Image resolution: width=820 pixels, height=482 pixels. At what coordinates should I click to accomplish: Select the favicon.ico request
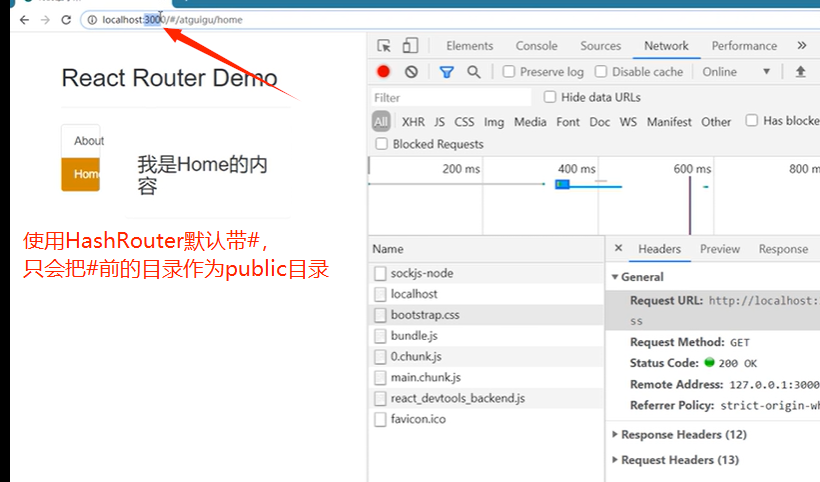(486, 419)
